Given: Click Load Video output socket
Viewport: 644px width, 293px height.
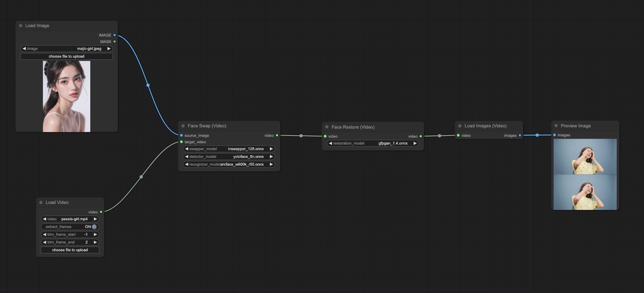Looking at the screenshot, I should coord(101,212).
